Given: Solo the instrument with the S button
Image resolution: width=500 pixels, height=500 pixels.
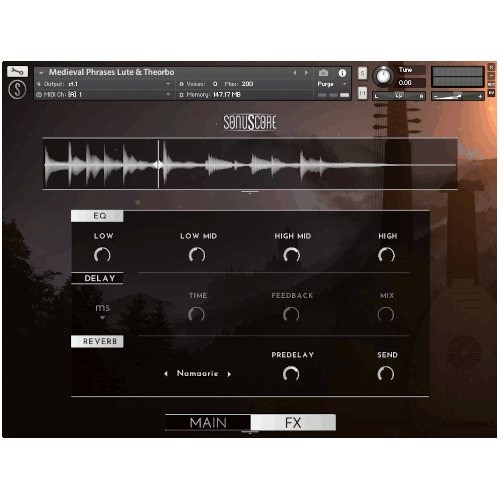Looking at the screenshot, I should pyautogui.click(x=362, y=73).
